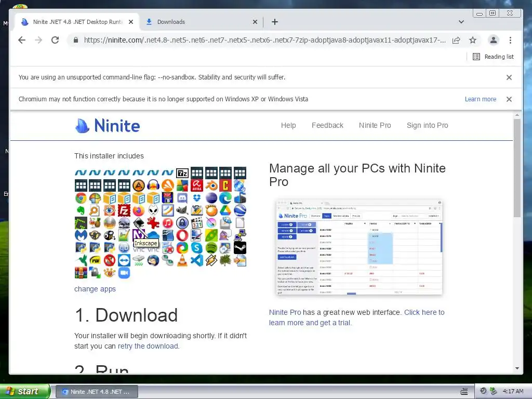This screenshot has height=399, width=532.
Task: Click the WinRAR icon
Action: click(81, 272)
